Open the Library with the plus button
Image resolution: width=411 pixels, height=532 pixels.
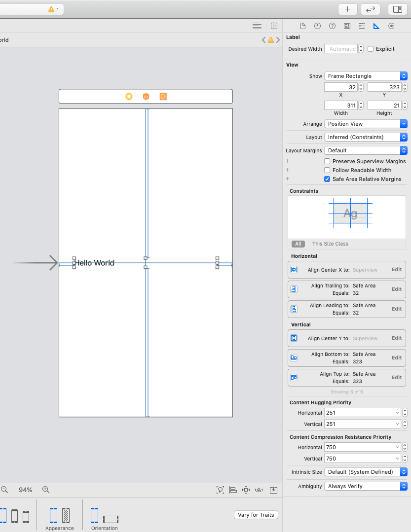[347, 9]
